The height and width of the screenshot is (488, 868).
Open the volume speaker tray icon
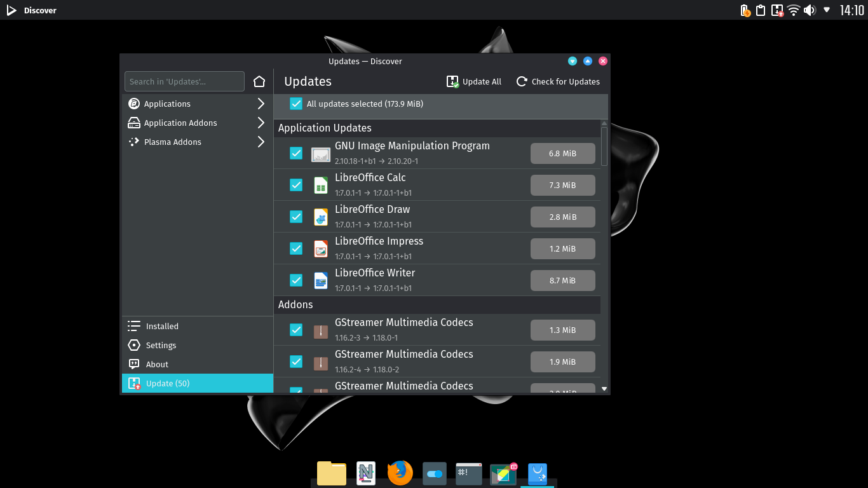tap(810, 10)
